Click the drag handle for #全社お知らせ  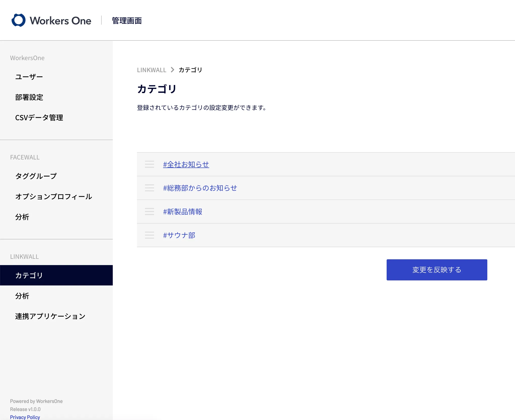tap(150, 164)
